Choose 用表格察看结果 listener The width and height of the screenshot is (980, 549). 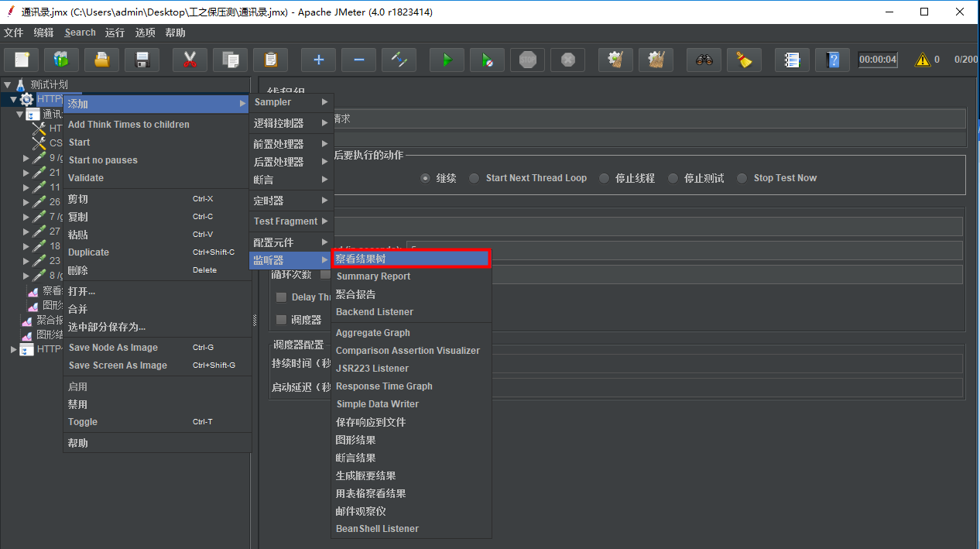click(411, 493)
